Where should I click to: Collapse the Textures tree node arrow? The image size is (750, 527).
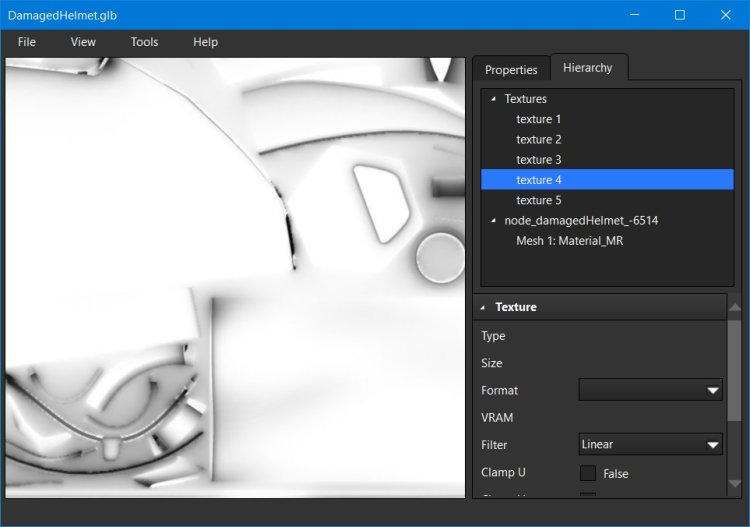(x=494, y=99)
